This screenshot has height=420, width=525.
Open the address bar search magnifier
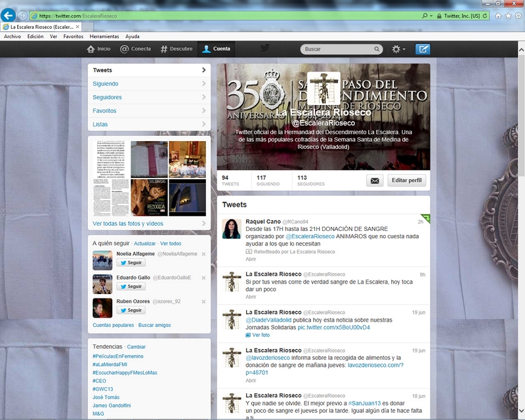point(425,16)
